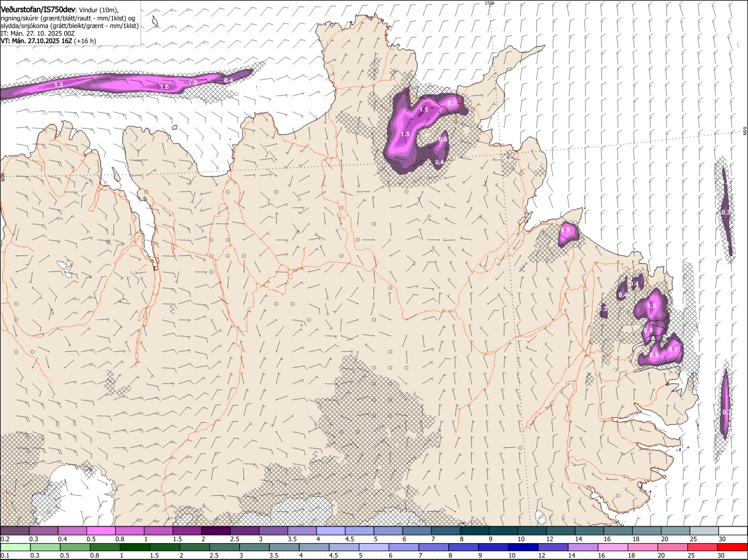Select the bright pink 0.5–0.8 upper legend swatch
The width and height of the screenshot is (748, 560).
pos(101,531)
